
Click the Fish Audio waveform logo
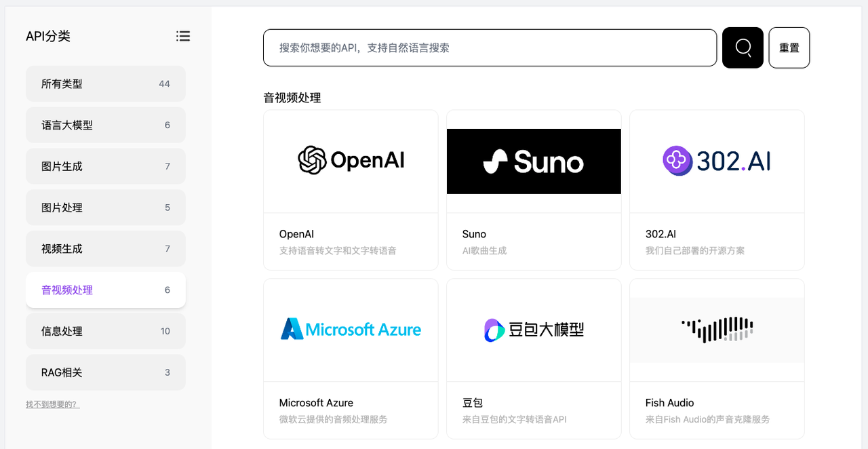click(717, 330)
